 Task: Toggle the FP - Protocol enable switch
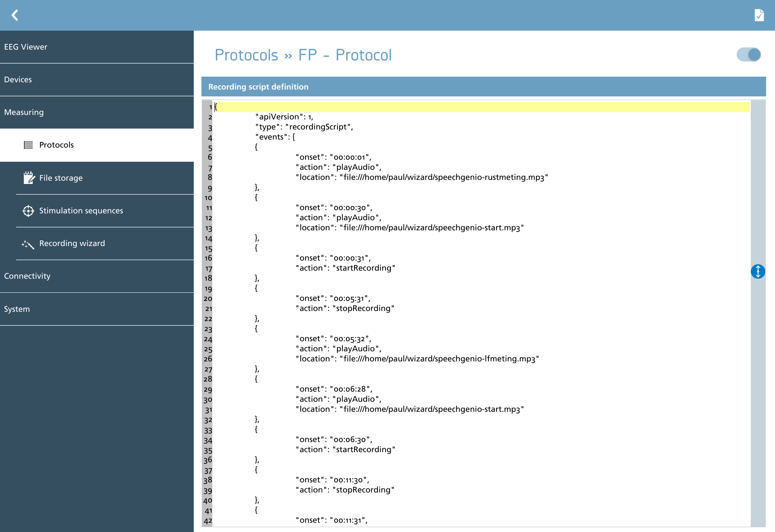[x=749, y=54]
